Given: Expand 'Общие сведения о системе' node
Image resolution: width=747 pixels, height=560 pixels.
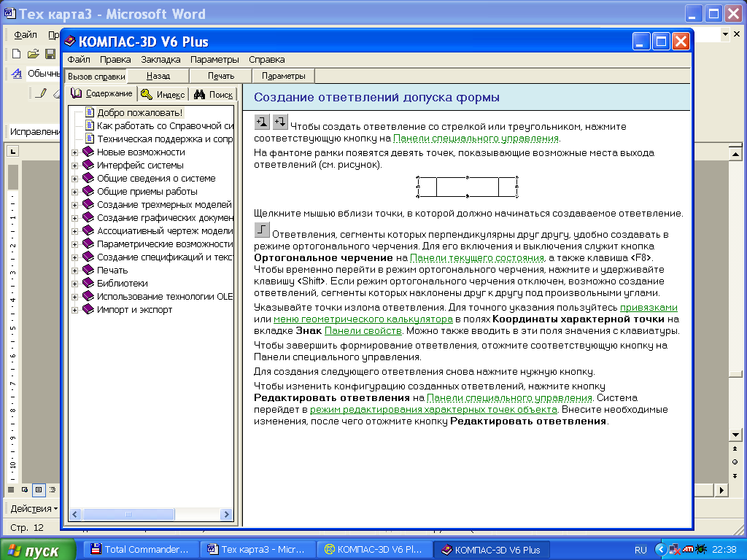Looking at the screenshot, I should (x=75, y=179).
